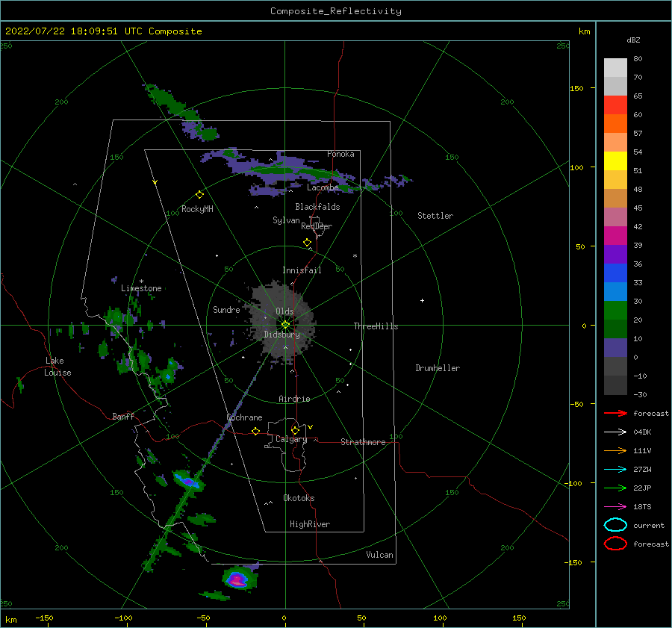Click the Okotoks label
672x628 pixels.
(x=299, y=498)
